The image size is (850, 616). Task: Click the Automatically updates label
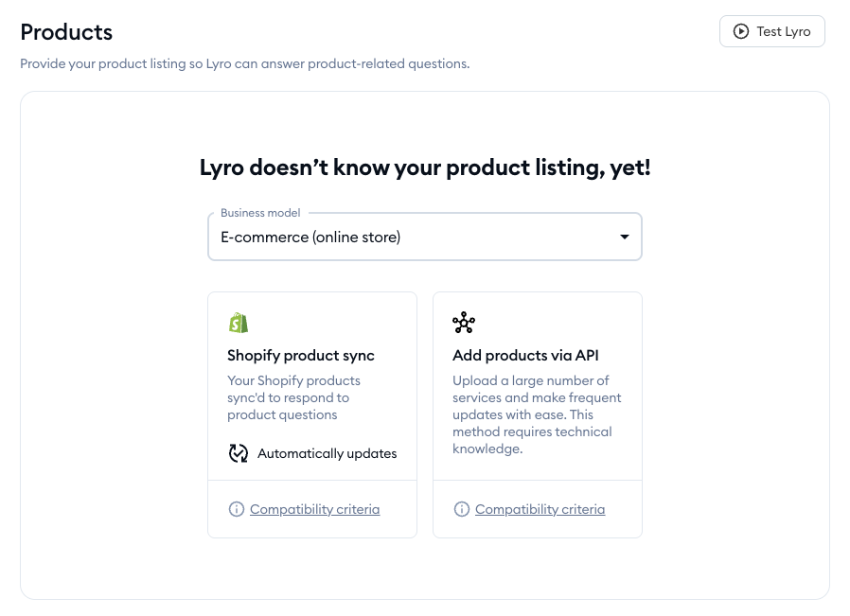pos(327,453)
